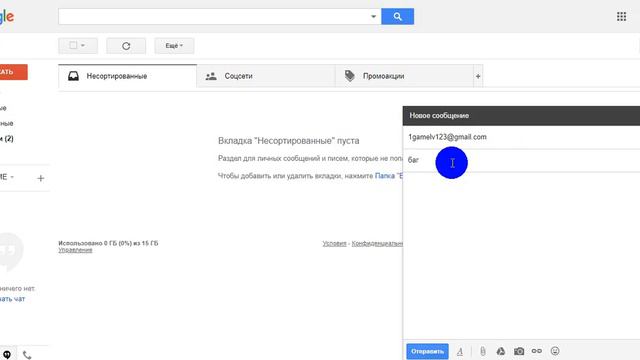Screen dimensions: 640x360
Task: Open formatting options in compose window
Action: click(x=460, y=351)
